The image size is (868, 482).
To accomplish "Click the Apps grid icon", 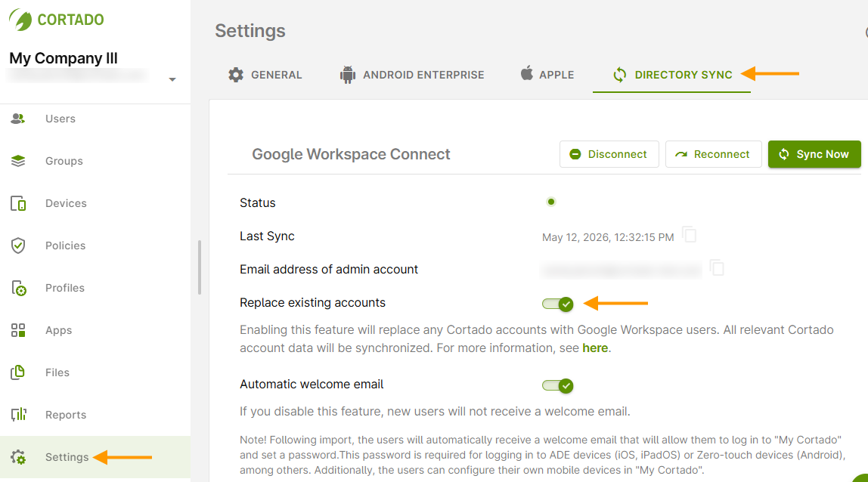I will pos(17,330).
